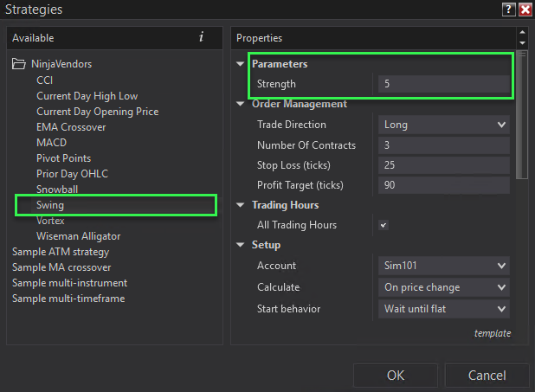Click the Properties panel up arrow

[x=522, y=32]
